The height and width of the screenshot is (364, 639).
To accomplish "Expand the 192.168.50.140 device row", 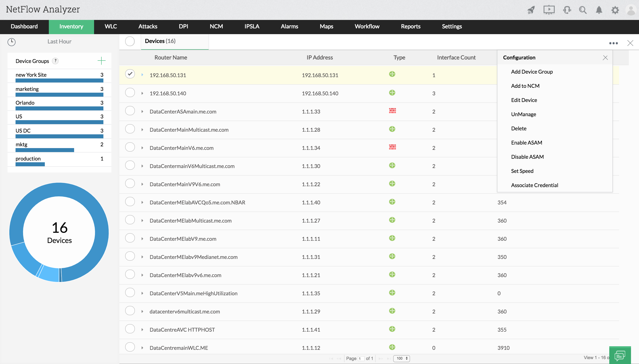I will click(142, 93).
